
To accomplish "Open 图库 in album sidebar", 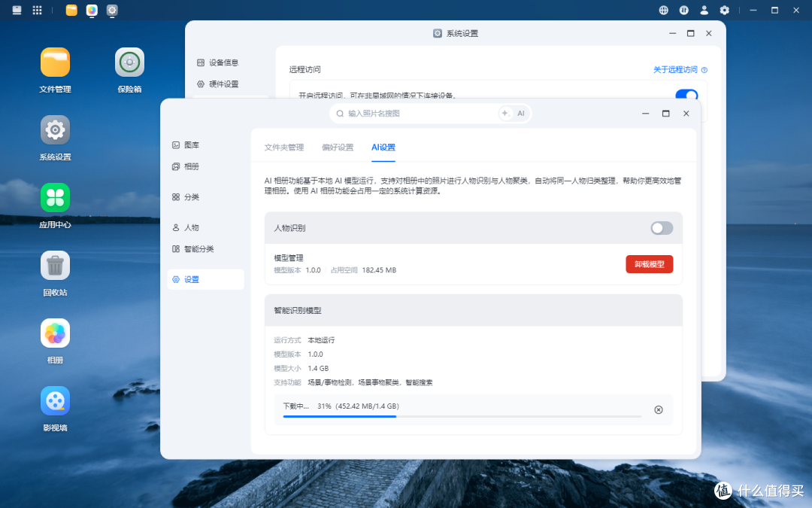I will 205,145.
